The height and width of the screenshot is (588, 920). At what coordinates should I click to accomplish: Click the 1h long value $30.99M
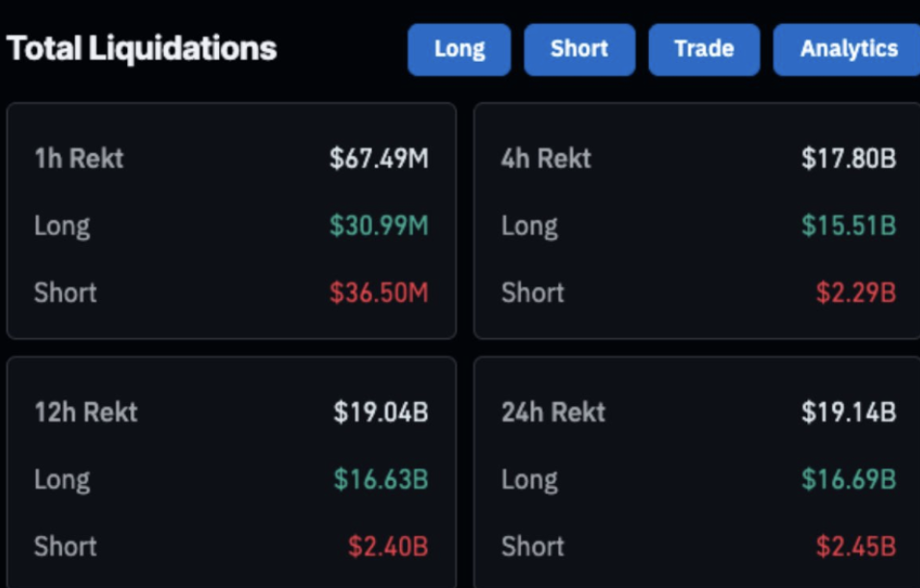(379, 226)
